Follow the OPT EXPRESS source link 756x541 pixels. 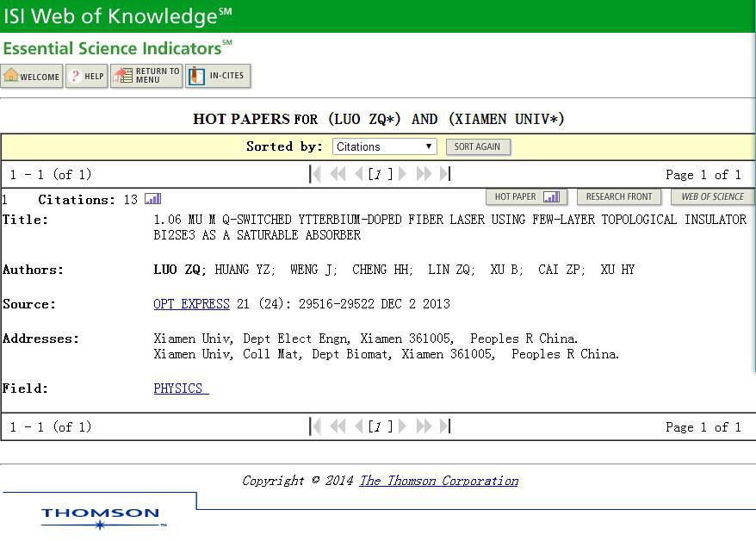pyautogui.click(x=191, y=304)
